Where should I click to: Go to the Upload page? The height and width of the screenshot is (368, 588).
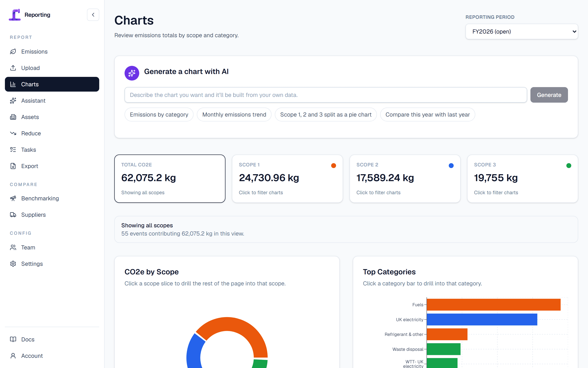click(x=52, y=68)
